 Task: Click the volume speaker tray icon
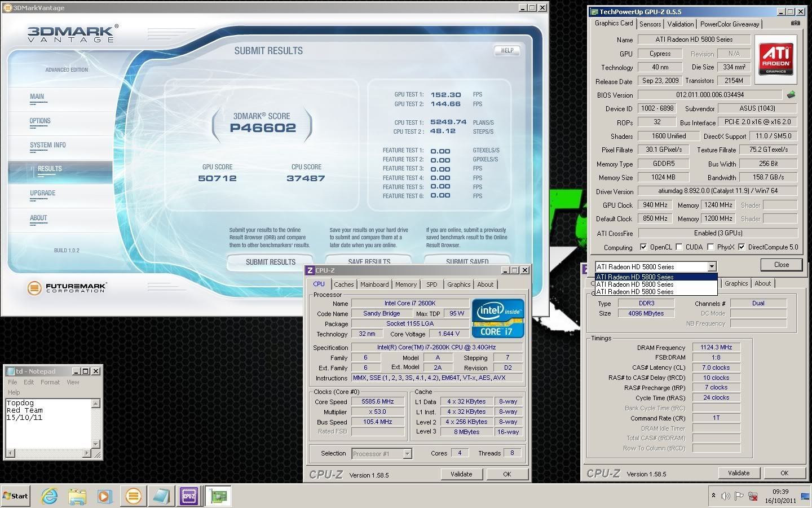[726, 496]
